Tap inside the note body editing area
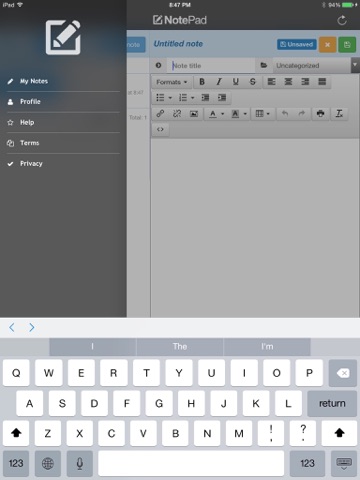Image resolution: width=360 pixels, height=480 pixels. point(255,227)
